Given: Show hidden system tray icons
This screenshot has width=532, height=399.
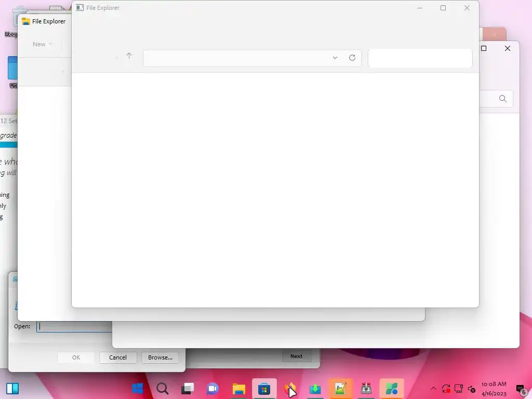Looking at the screenshot, I should (x=433, y=389).
